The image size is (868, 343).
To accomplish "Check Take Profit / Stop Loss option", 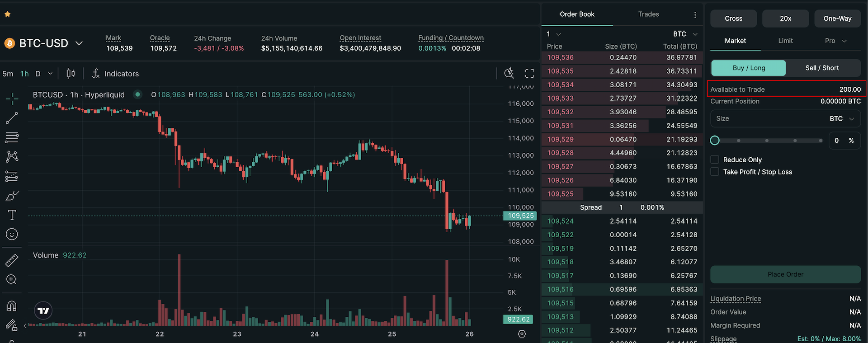I will tap(715, 172).
